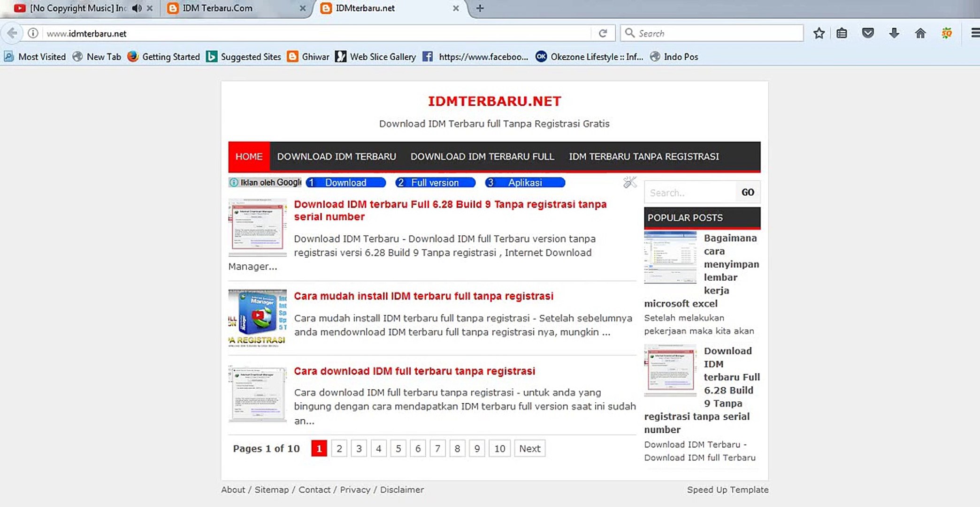The height and width of the screenshot is (507, 980).
Task: Click in the Firefox Search box
Action: 712,33
